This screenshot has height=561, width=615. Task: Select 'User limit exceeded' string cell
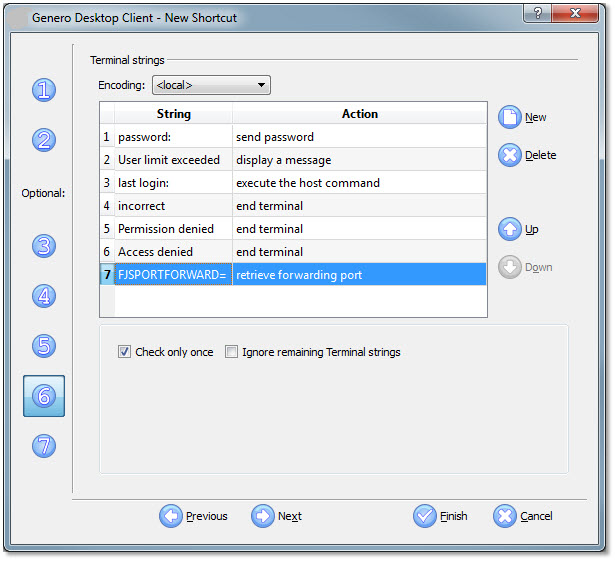pos(173,160)
